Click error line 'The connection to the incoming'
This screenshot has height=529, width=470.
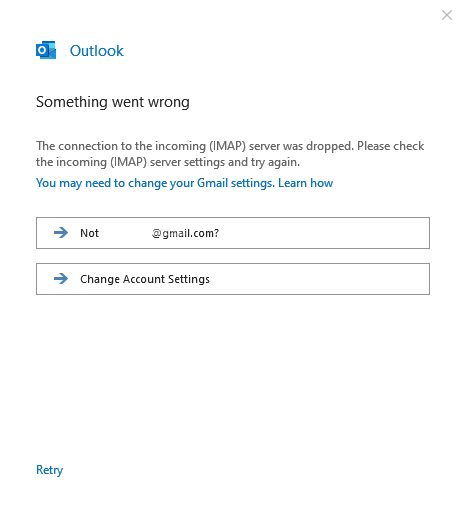[x=121, y=146]
